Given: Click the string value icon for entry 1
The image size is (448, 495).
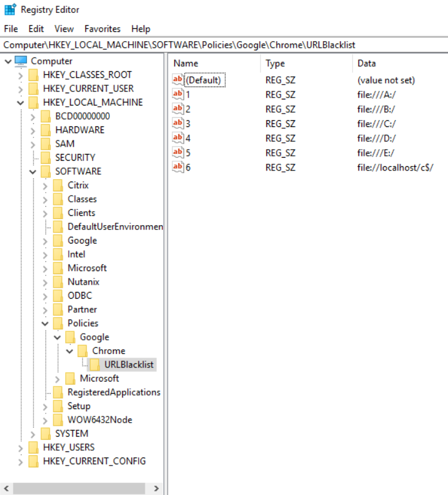Looking at the screenshot, I should tap(178, 94).
